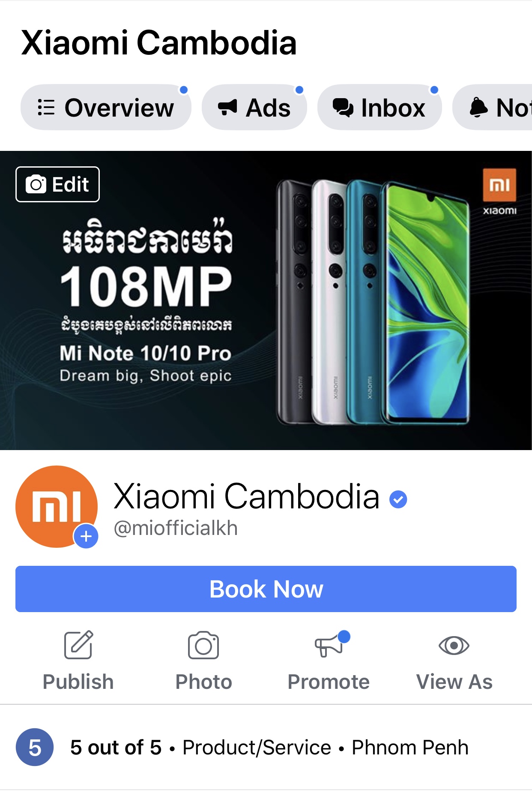
Task: Open the Mi Note 10 cover photo
Action: point(266,300)
